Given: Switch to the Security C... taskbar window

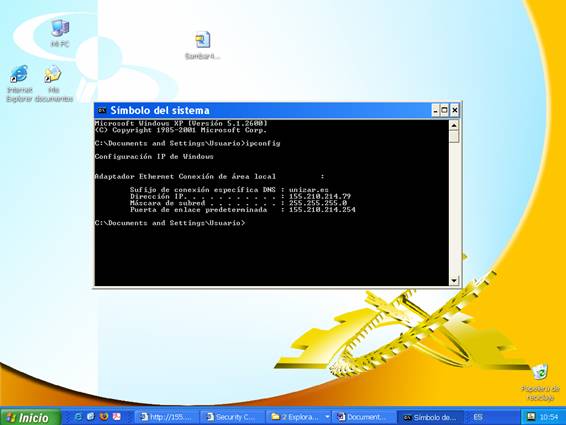Looking at the screenshot, I should click(232, 417).
